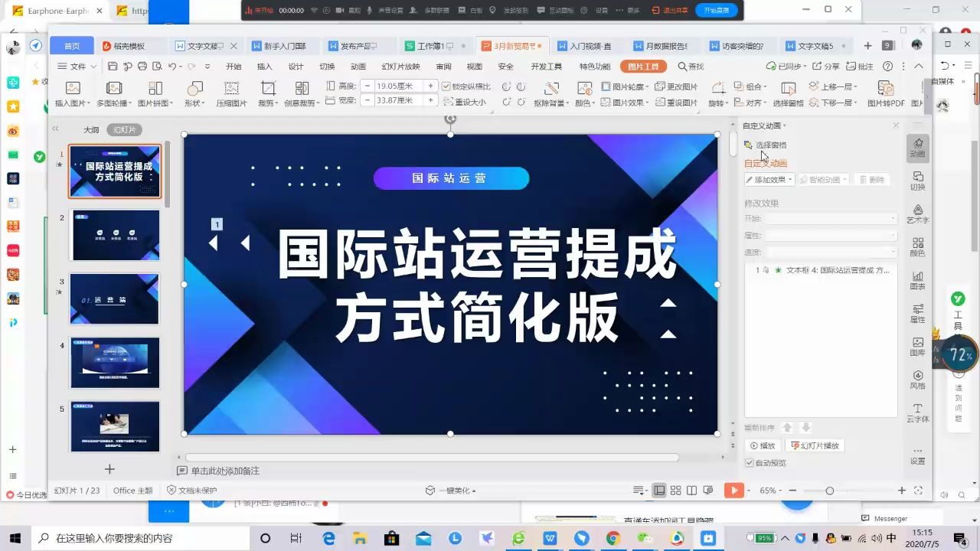Adjust the zoom slider at bottom right

[x=831, y=491]
